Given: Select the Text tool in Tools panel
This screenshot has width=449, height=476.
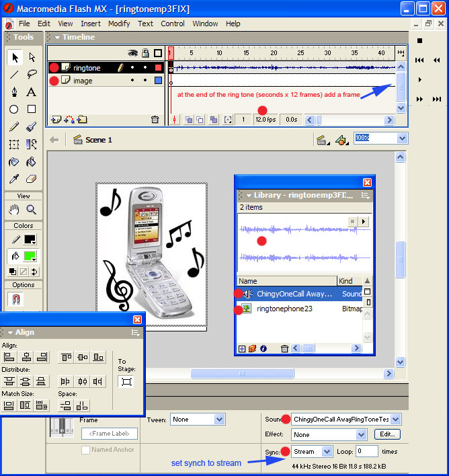Looking at the screenshot, I should (x=31, y=92).
